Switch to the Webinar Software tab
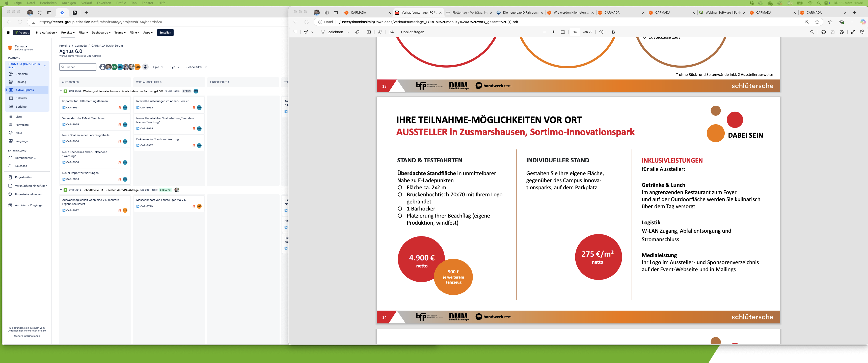868x363 pixels. coord(722,12)
